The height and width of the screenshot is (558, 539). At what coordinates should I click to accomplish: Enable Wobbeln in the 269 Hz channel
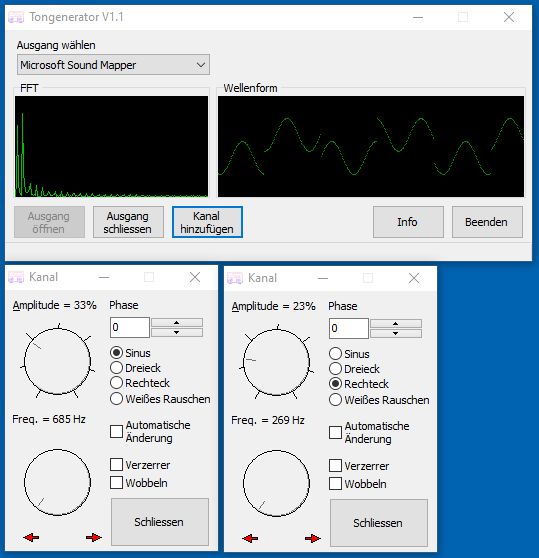click(358, 484)
